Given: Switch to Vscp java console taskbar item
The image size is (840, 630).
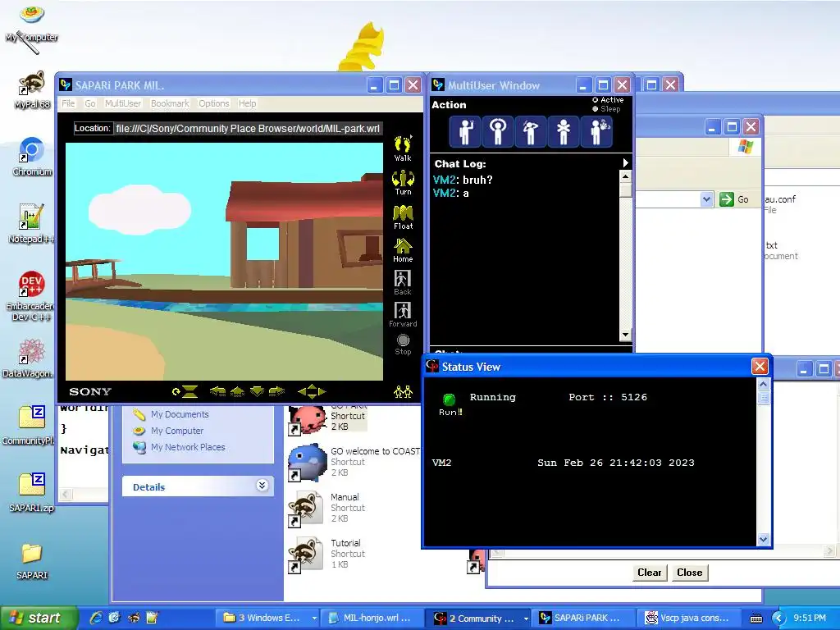Looking at the screenshot, I should (688, 619).
